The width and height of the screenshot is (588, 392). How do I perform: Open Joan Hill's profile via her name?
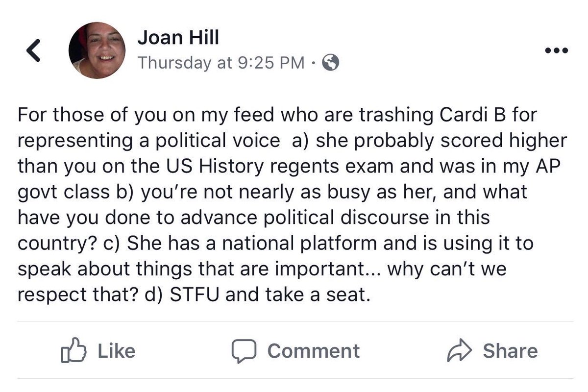click(178, 37)
